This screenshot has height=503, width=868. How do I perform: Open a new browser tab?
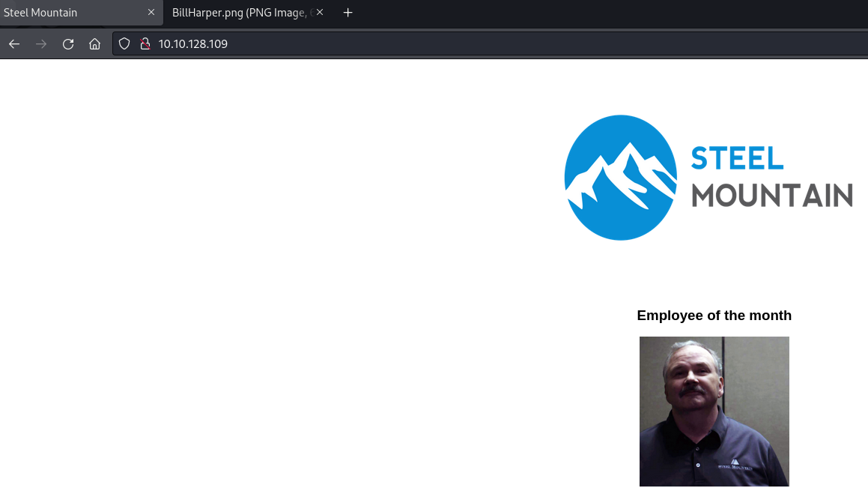pos(347,12)
